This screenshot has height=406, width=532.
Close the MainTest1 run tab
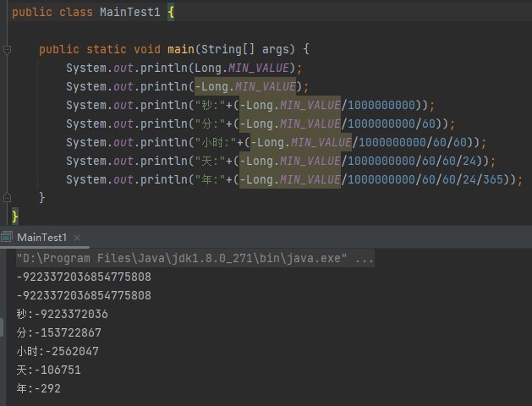(75, 239)
